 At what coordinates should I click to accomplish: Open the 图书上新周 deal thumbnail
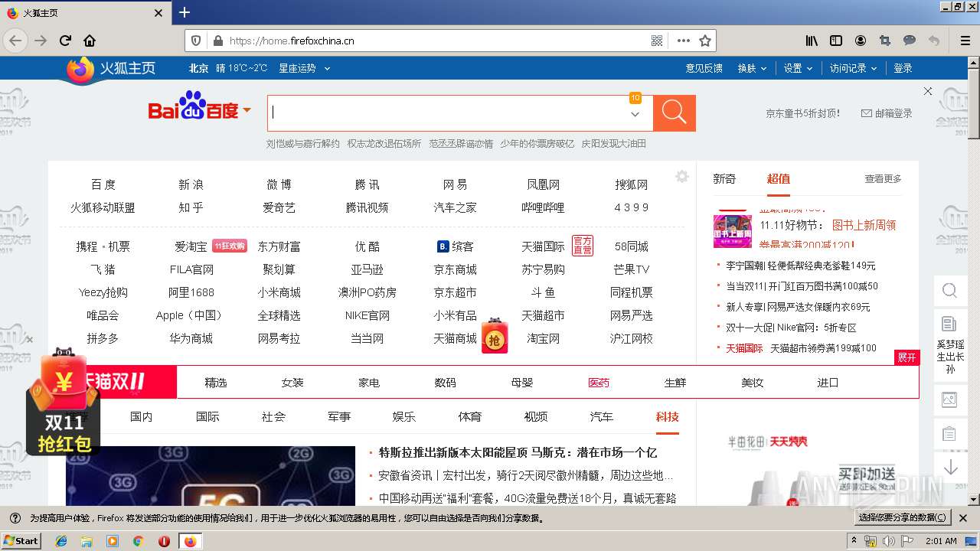click(x=733, y=230)
